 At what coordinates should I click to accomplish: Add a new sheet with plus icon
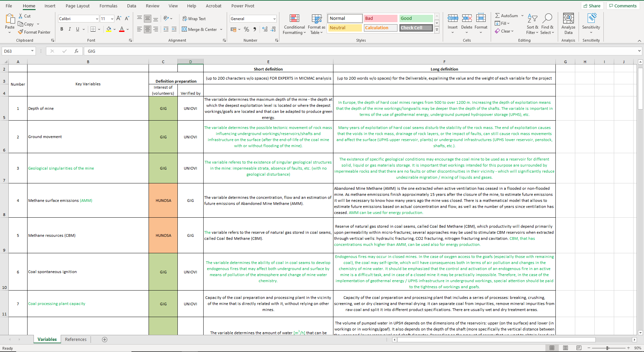[x=105, y=340]
